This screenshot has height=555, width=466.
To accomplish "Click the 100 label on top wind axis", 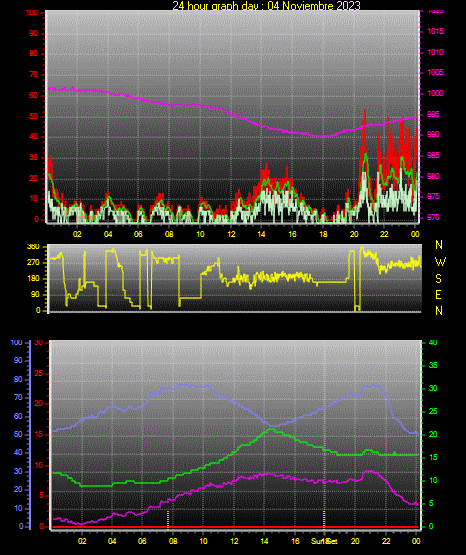I will (31, 12).
